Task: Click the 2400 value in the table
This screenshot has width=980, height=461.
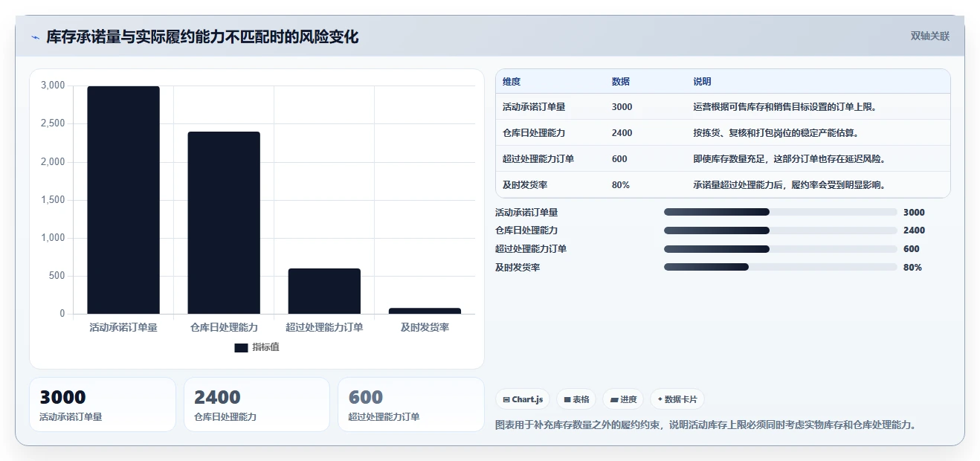Action: coord(622,133)
